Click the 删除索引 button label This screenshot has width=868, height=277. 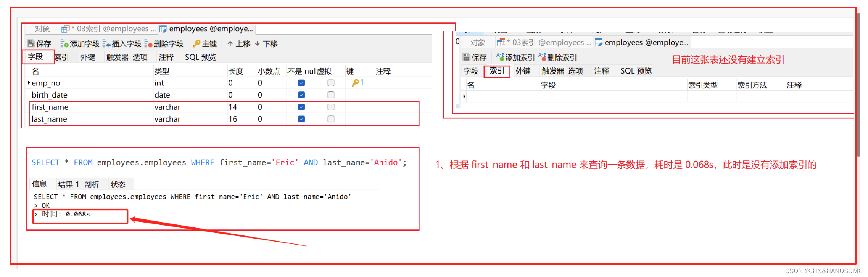(562, 58)
